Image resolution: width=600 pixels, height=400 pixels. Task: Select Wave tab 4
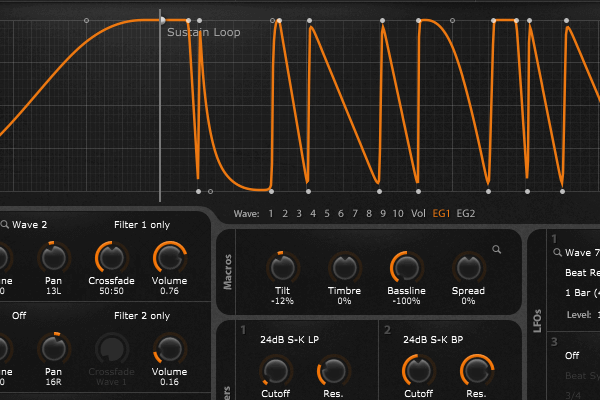[x=313, y=214]
